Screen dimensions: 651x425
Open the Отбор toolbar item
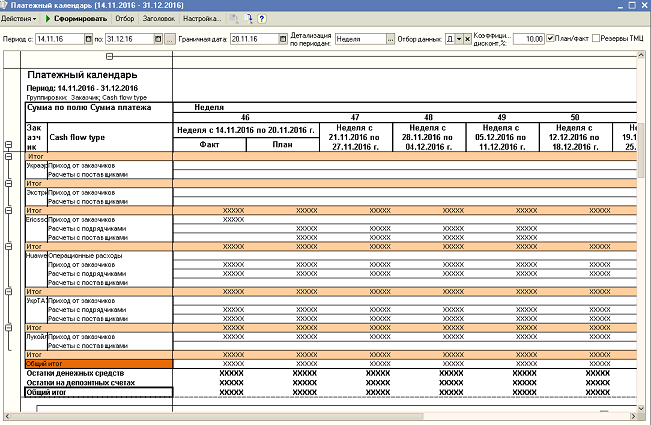point(125,18)
